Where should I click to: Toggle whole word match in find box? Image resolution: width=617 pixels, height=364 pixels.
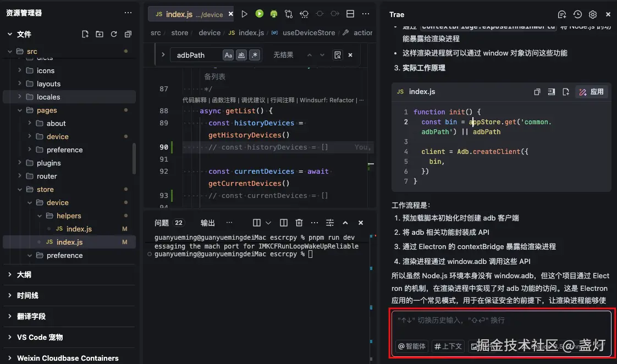241,55
